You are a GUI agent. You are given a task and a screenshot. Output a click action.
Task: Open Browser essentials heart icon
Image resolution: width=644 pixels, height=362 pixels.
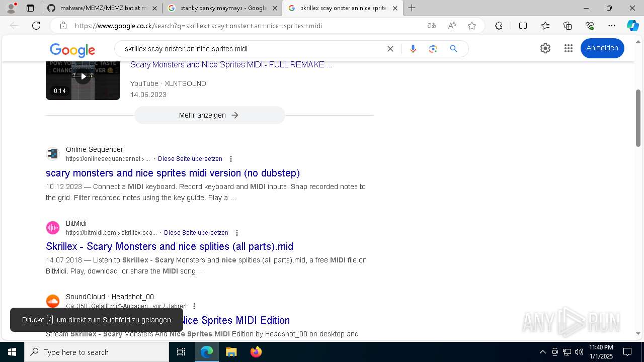pyautogui.click(x=590, y=26)
